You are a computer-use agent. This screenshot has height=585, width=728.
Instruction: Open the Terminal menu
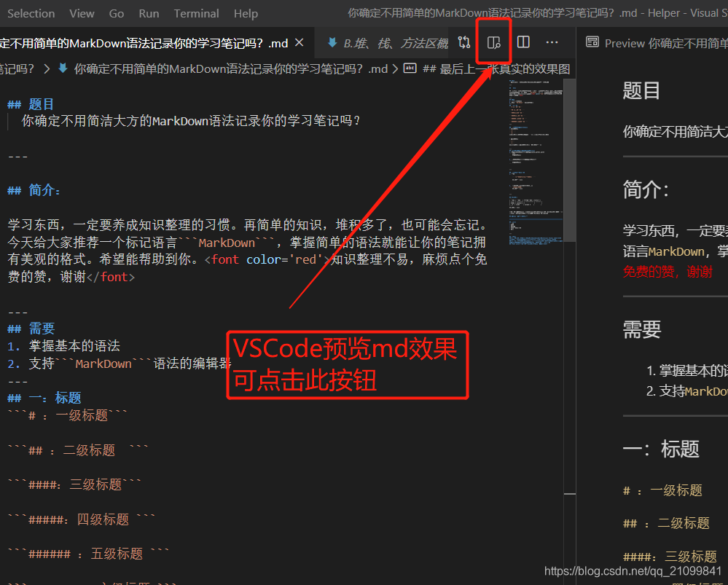coord(197,13)
